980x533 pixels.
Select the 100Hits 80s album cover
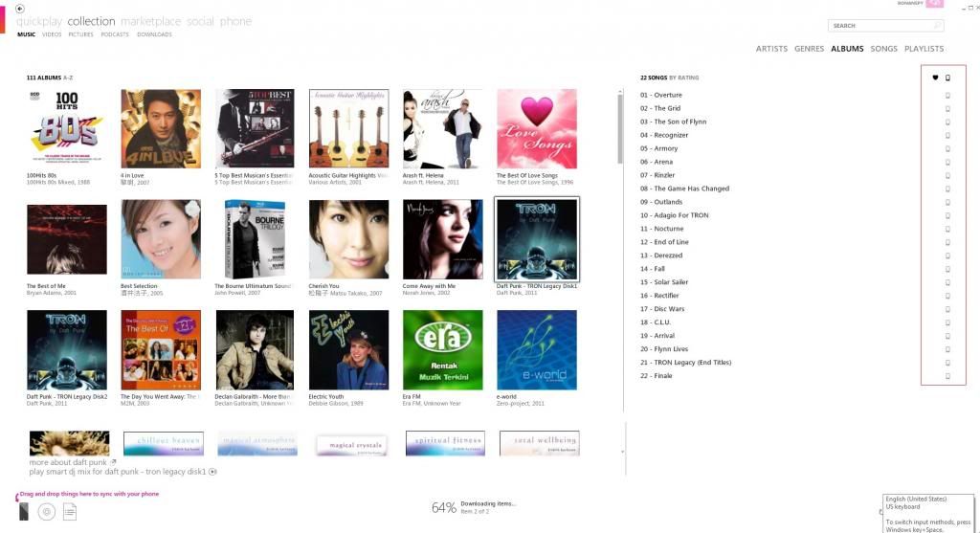click(67, 129)
